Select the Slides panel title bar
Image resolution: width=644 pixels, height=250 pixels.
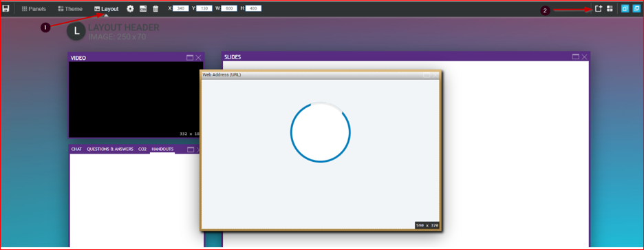tap(406, 56)
